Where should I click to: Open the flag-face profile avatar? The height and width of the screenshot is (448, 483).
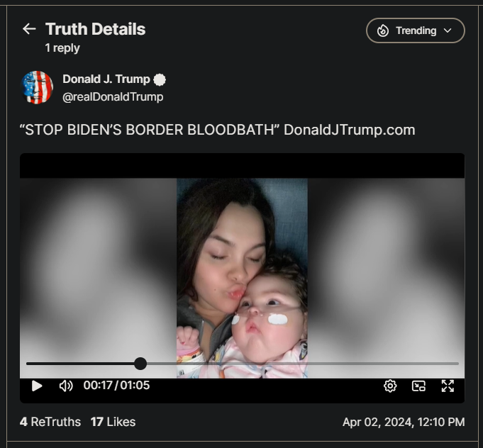(37, 87)
